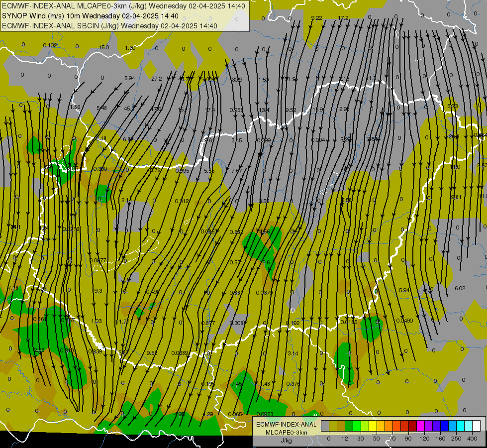
Task: Click the map value 3.45
Action: pos(237,140)
